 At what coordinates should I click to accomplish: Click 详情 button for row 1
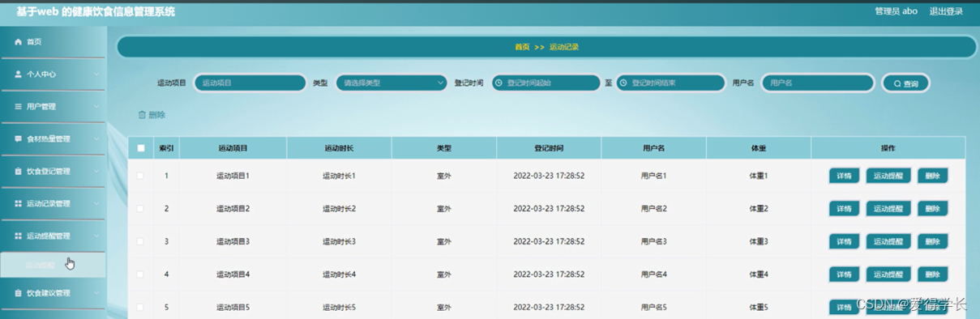coord(844,176)
